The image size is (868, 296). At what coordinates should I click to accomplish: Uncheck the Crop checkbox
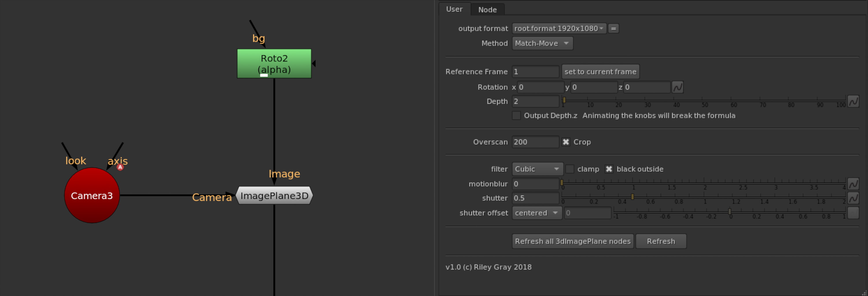(x=566, y=142)
